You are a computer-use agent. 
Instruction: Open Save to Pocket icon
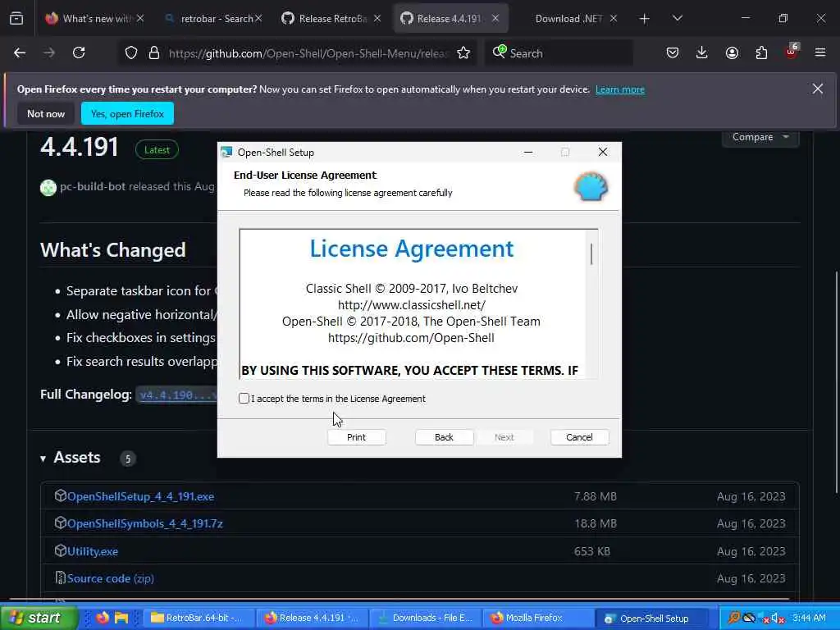[673, 52]
